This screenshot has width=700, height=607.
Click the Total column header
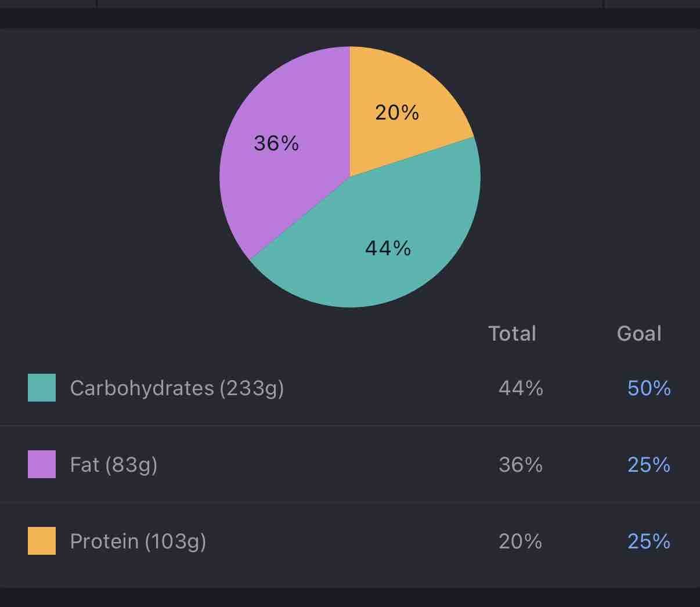tap(512, 333)
